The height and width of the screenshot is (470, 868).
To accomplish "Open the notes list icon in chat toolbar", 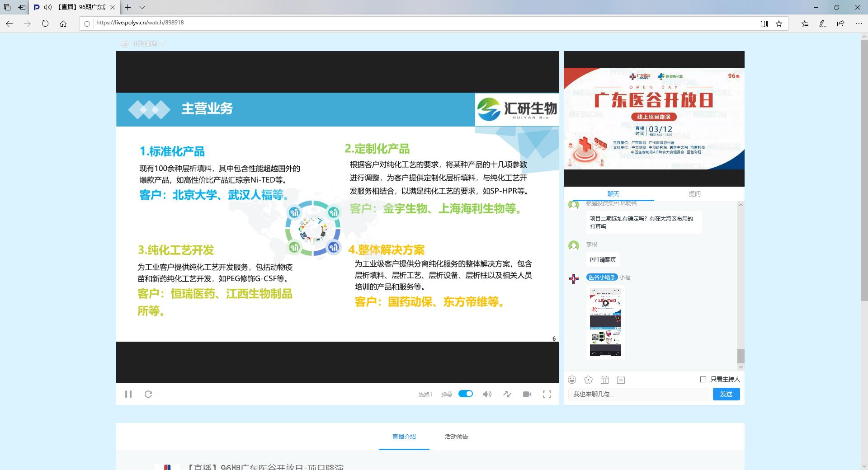I will coord(621,380).
